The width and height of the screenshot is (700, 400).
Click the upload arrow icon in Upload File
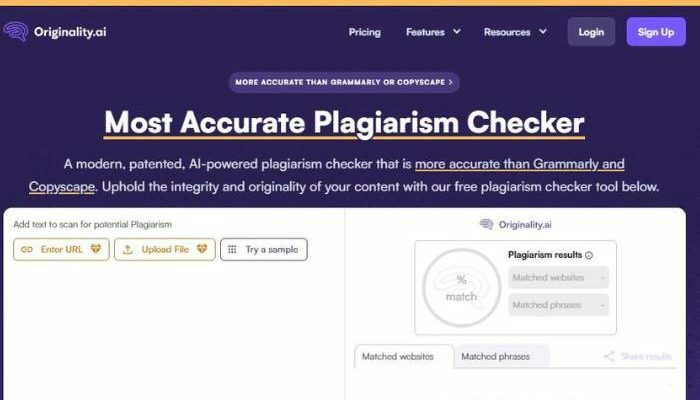coord(128,249)
